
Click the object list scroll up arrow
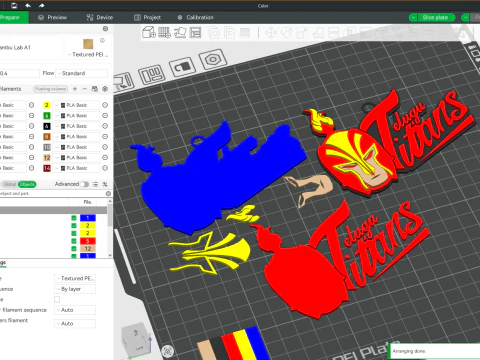pyautogui.click(x=110, y=201)
